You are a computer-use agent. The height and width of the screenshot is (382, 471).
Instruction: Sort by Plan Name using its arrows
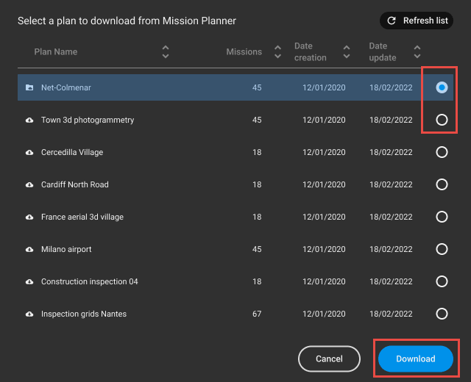click(x=165, y=52)
